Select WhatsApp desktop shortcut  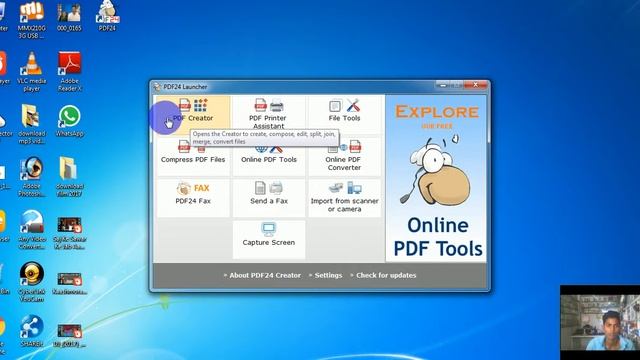click(x=69, y=121)
